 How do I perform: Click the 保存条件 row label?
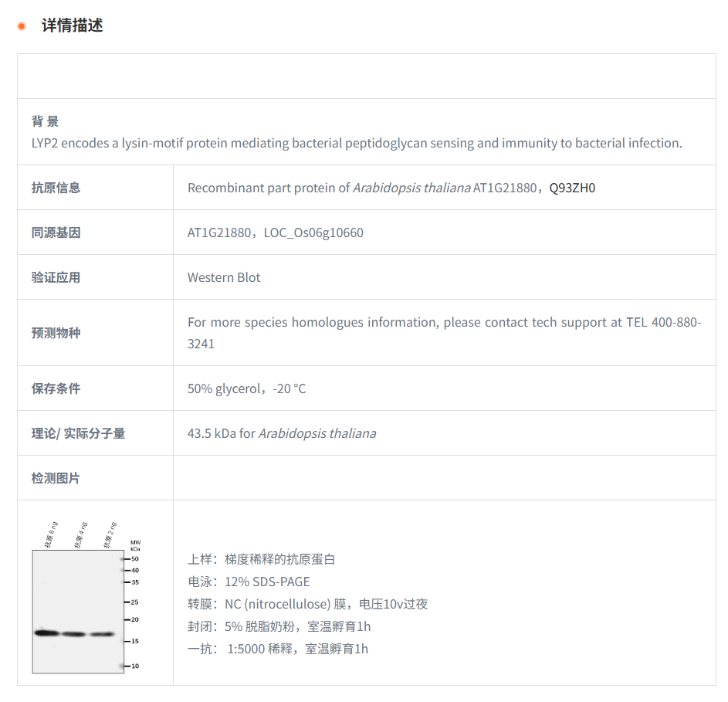point(56,388)
